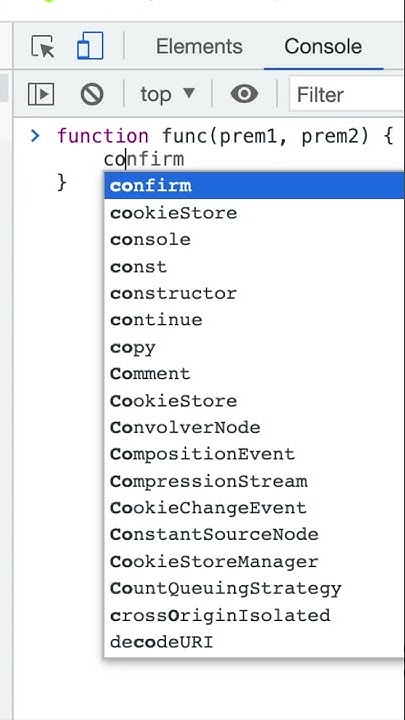Create live expression with eye icon

click(x=244, y=95)
